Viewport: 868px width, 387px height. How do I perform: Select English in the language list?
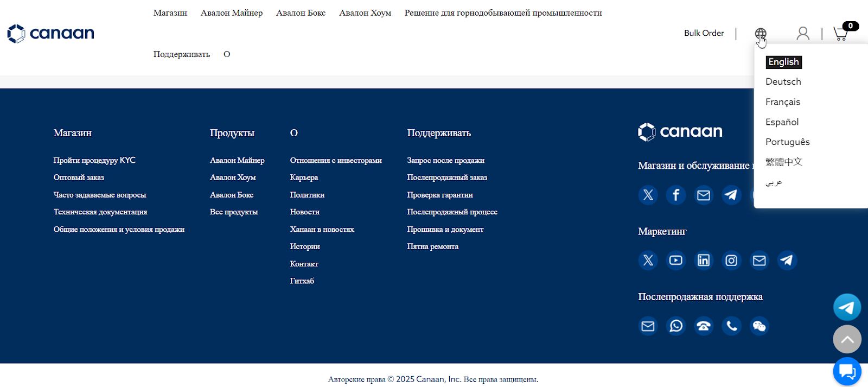[x=783, y=62]
